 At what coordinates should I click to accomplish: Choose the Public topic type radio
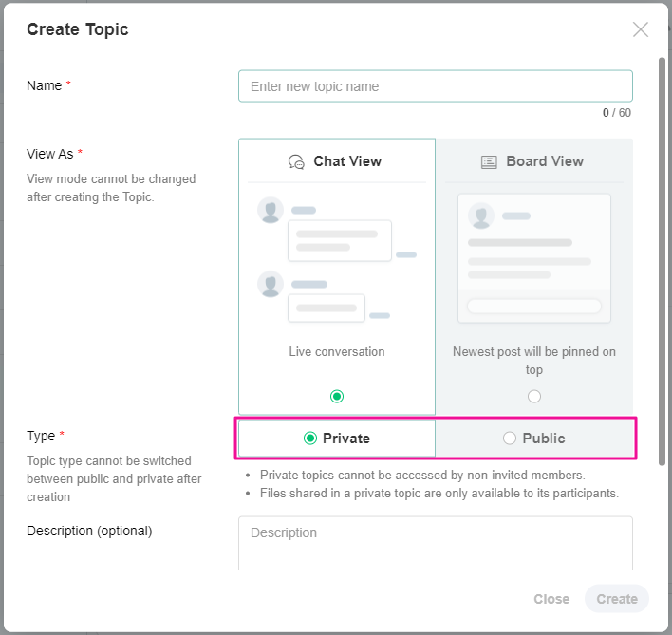510,439
